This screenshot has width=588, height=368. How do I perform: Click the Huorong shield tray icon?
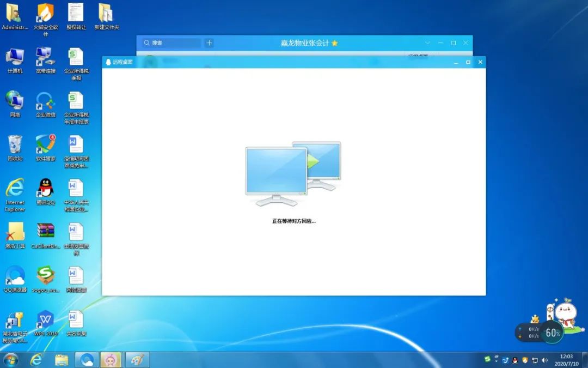coord(525,360)
